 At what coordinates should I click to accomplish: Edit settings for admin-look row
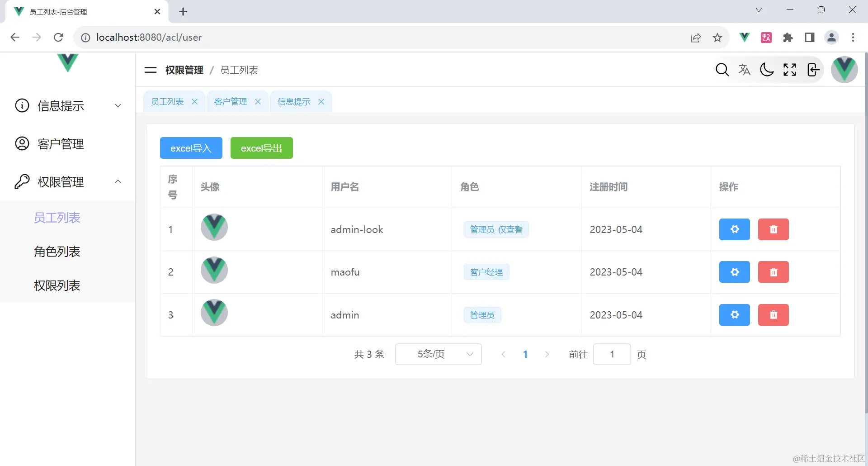(734, 229)
